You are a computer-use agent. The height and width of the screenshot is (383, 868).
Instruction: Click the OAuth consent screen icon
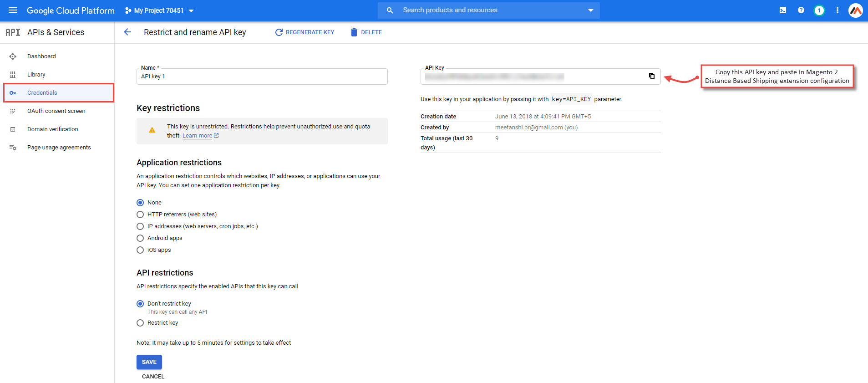coord(13,111)
